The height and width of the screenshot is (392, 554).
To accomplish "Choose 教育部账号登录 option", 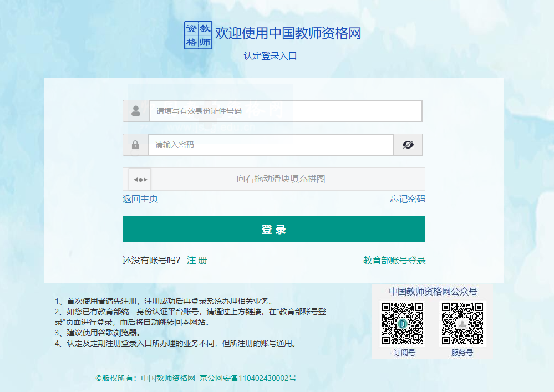I will 394,260.
